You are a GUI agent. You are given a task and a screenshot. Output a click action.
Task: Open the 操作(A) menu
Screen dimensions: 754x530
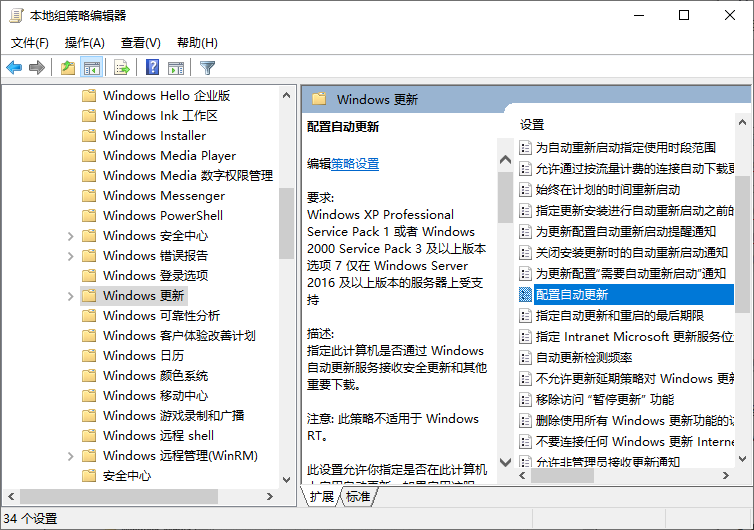[x=85, y=43]
